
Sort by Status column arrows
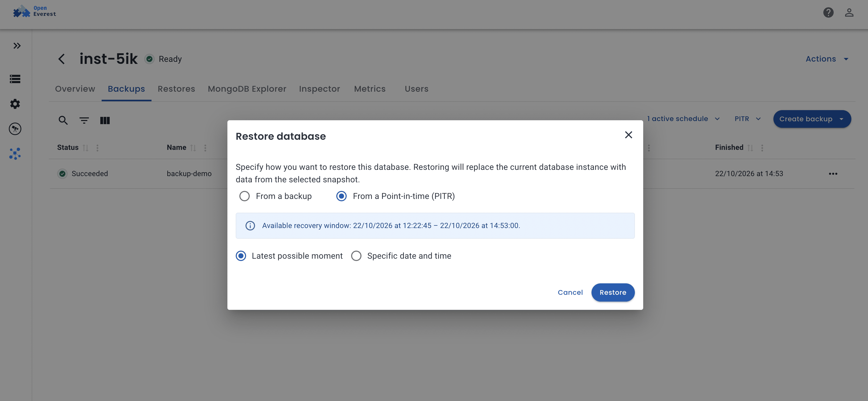(x=86, y=148)
